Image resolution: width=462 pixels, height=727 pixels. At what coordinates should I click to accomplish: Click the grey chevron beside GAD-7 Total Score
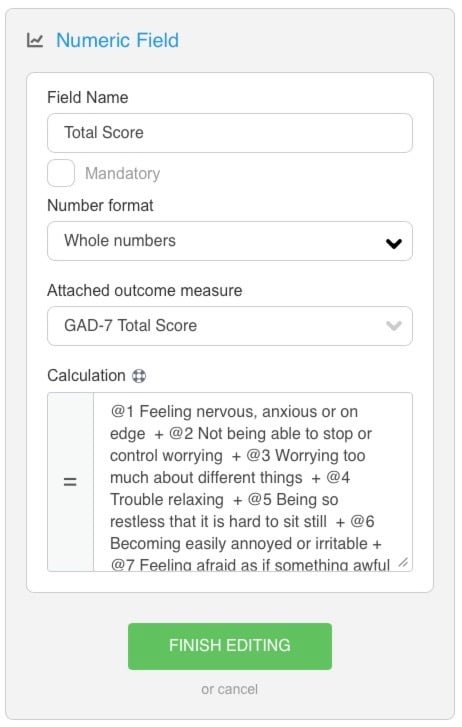point(394,326)
